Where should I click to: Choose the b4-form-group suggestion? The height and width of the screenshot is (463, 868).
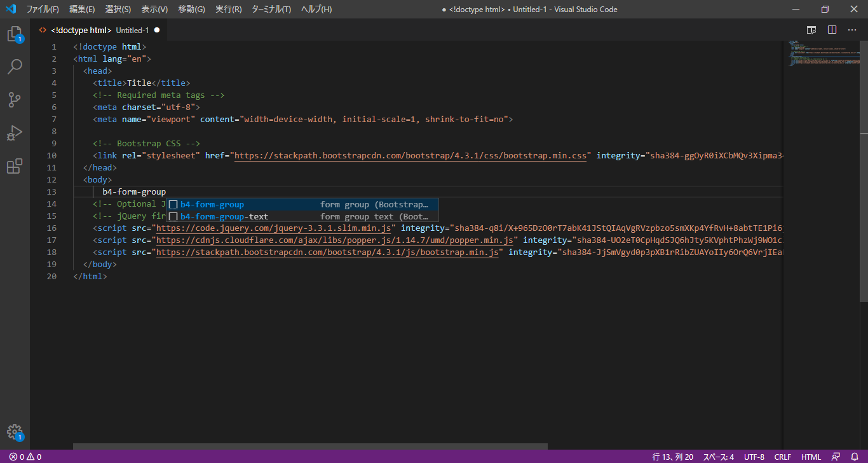(302, 205)
